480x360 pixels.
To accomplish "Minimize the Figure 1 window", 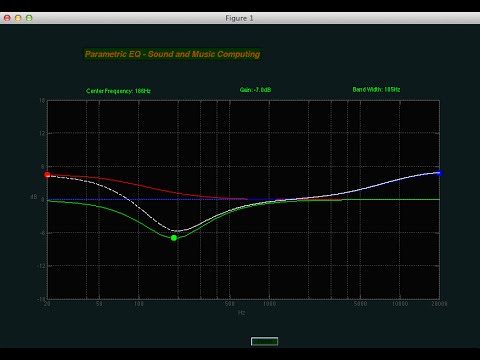I will [18, 18].
